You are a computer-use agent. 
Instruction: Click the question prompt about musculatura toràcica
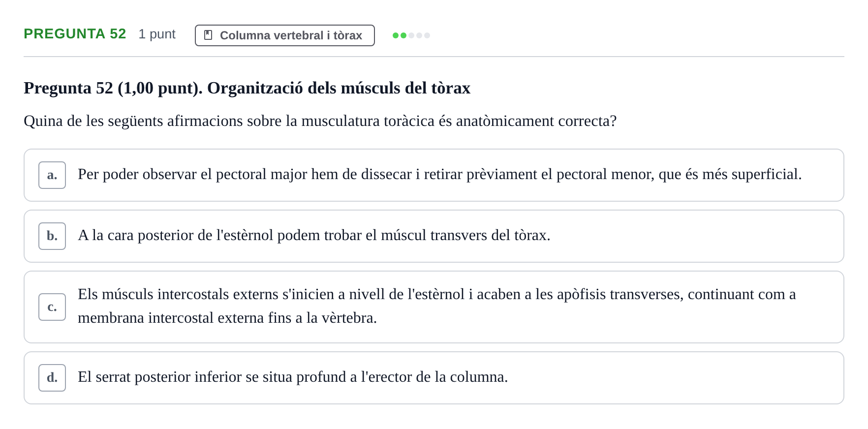pyautogui.click(x=320, y=121)
